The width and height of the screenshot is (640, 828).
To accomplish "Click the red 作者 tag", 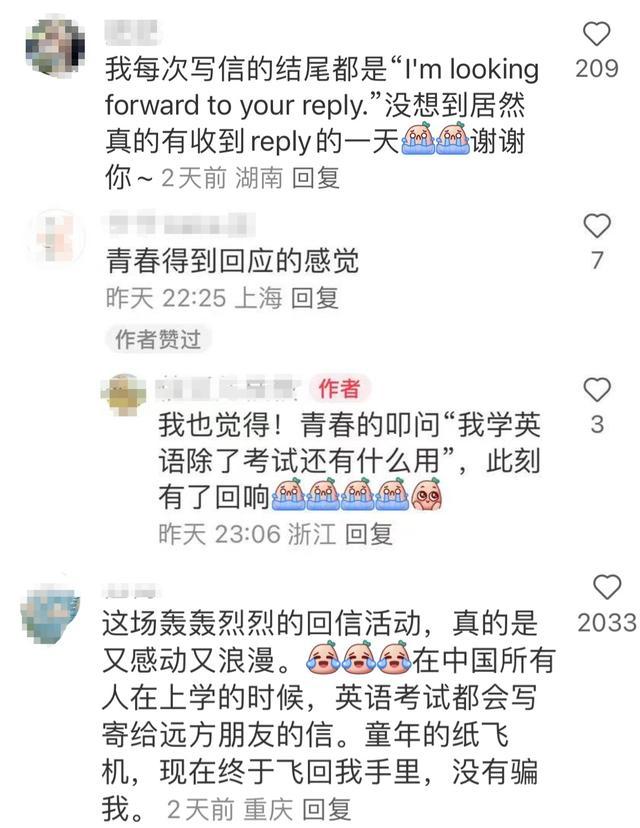I will tap(339, 389).
